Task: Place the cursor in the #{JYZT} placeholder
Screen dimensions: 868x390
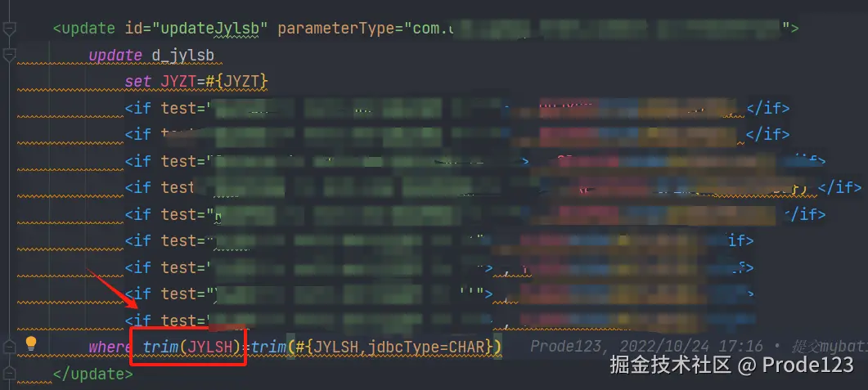Action: tap(236, 81)
